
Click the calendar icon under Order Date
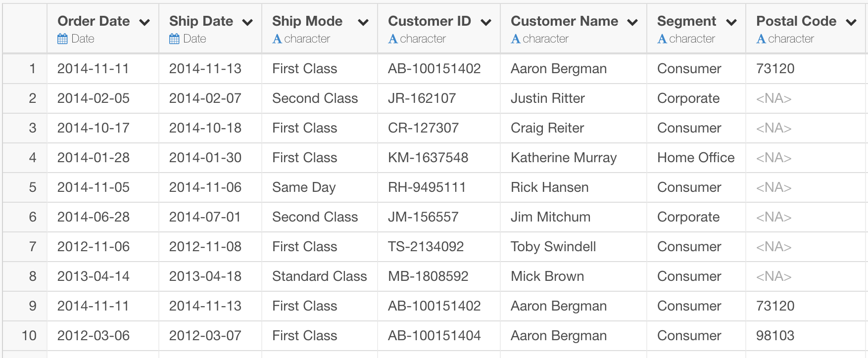click(x=62, y=39)
